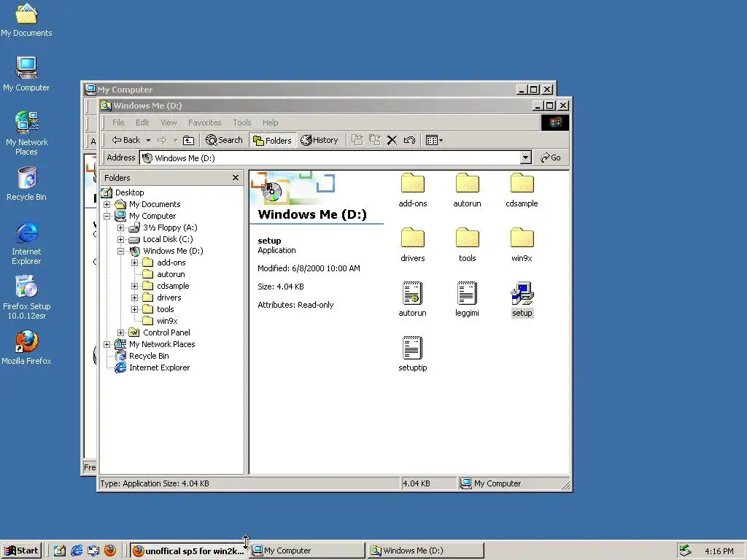Image resolution: width=747 pixels, height=560 pixels.
Task: Expand My Documents in folder tree
Action: 107,204
